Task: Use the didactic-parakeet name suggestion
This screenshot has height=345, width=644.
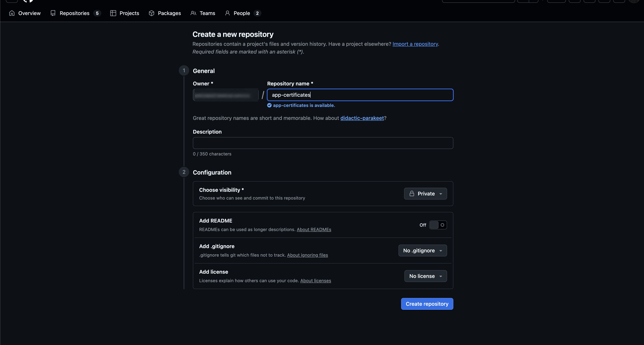Action: (x=362, y=118)
